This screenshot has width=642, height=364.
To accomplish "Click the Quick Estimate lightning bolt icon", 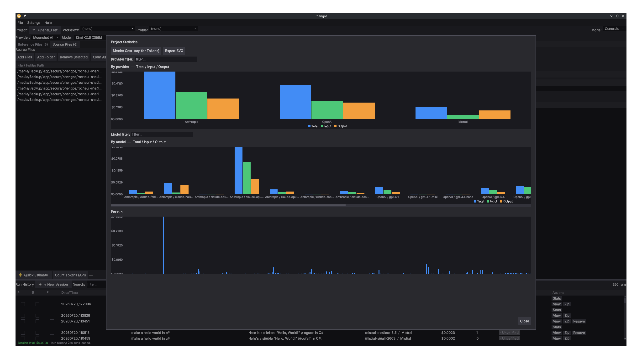I will [x=20, y=275].
